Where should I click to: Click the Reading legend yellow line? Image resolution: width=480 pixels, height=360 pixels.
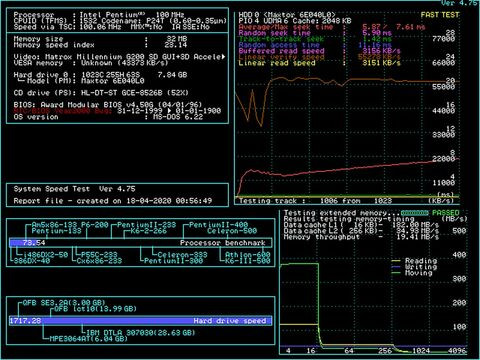(x=396, y=261)
